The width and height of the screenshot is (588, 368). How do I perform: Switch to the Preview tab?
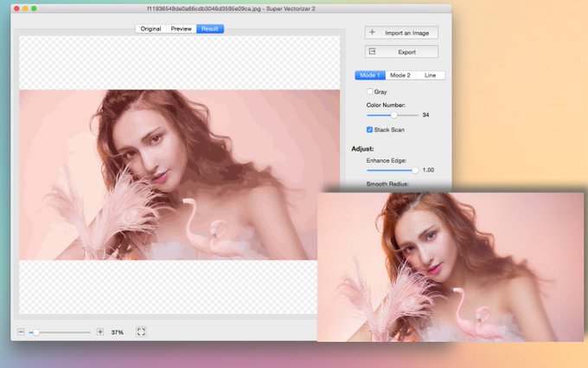pyautogui.click(x=181, y=29)
